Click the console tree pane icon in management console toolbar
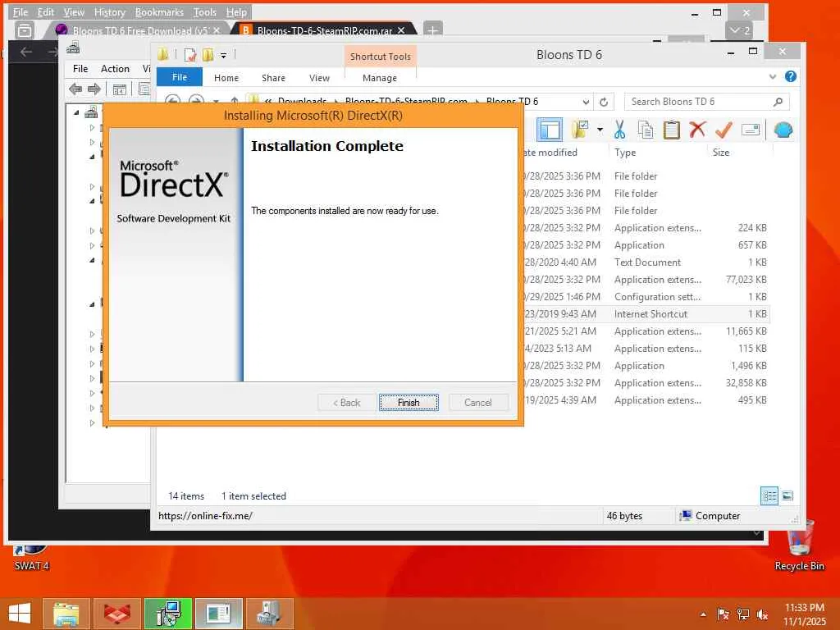Screen dimensions: 840x630 [x=120, y=89]
